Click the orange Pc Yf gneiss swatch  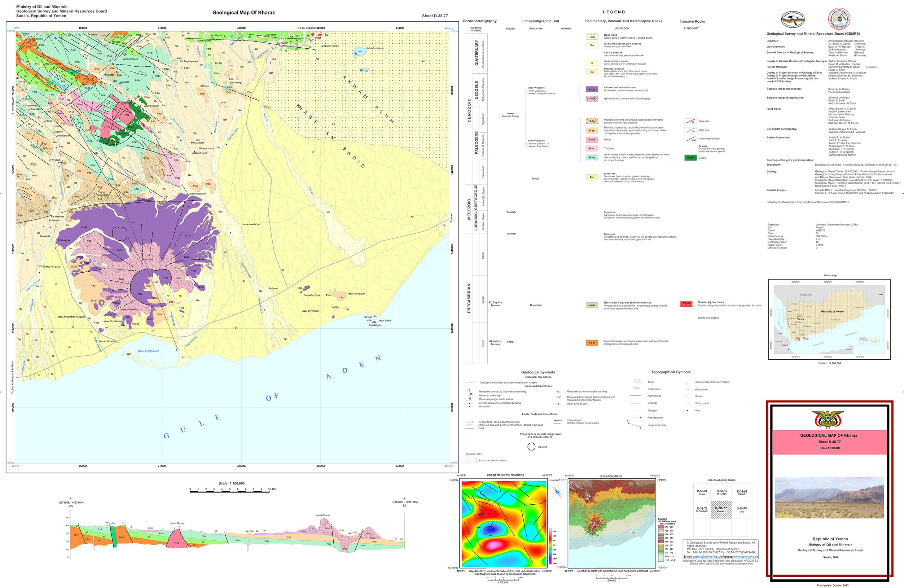[592, 343]
